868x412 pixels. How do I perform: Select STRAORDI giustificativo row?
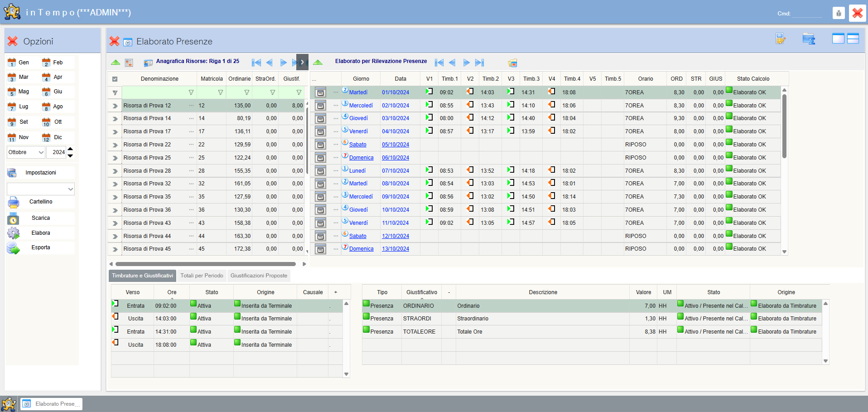[x=592, y=319]
